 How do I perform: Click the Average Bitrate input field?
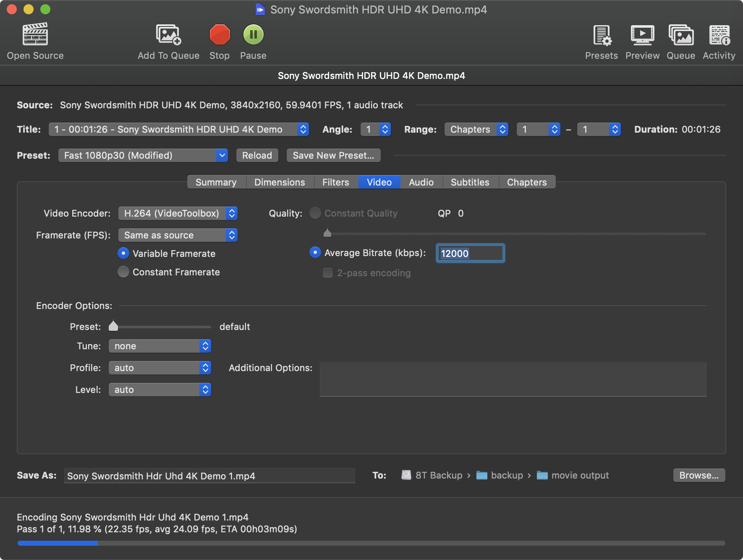tap(470, 253)
